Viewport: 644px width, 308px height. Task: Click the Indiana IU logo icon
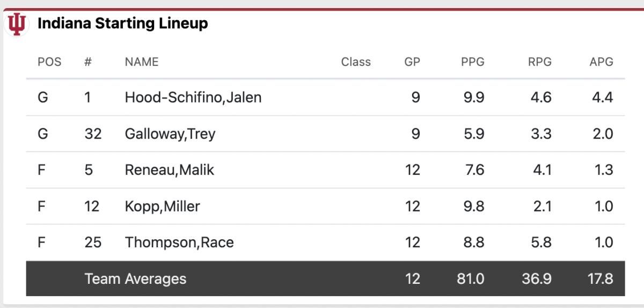point(17,25)
